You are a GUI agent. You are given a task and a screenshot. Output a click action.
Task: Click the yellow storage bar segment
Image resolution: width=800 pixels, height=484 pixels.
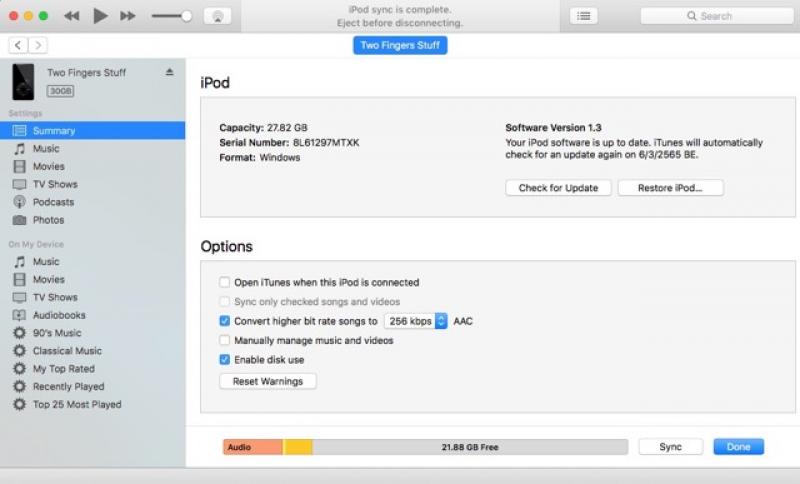[x=298, y=447]
